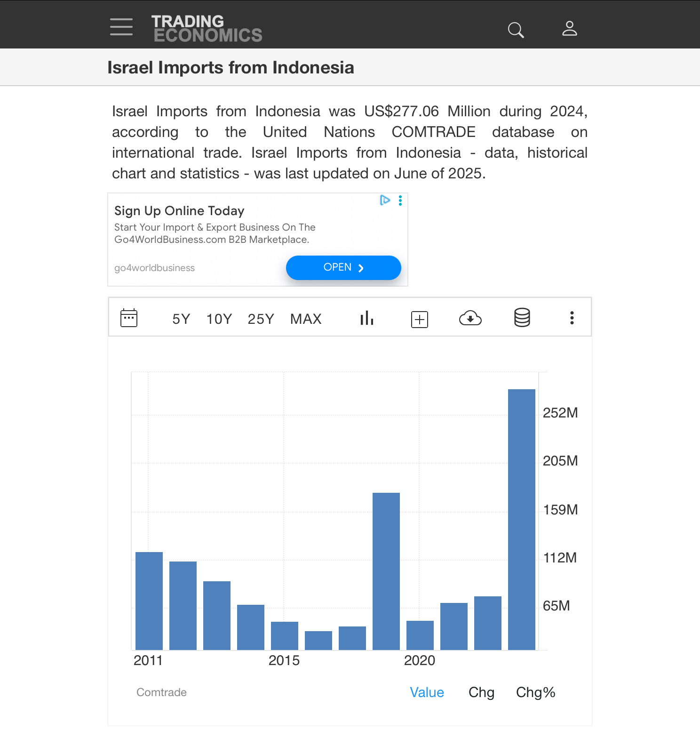The image size is (700, 730).
Task: Open the search magnifier
Action: click(516, 30)
